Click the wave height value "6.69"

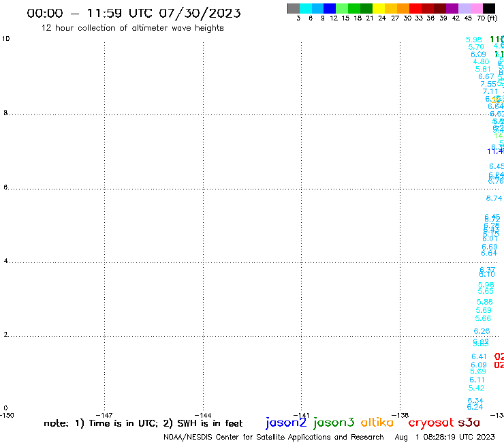tap(490, 247)
